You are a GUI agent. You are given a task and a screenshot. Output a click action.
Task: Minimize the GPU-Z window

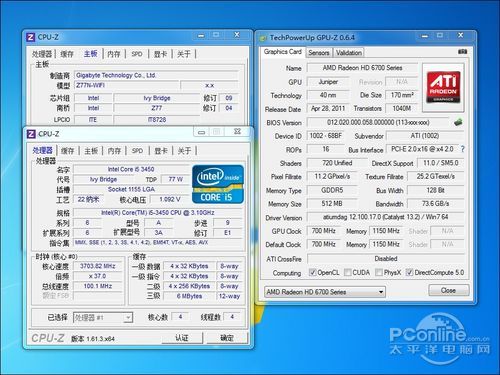click(x=425, y=35)
